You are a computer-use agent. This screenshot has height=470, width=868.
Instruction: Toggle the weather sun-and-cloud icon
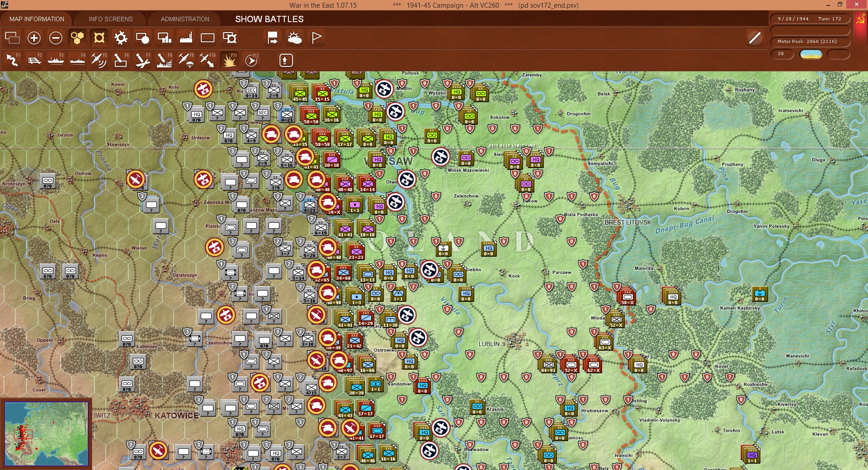point(295,38)
